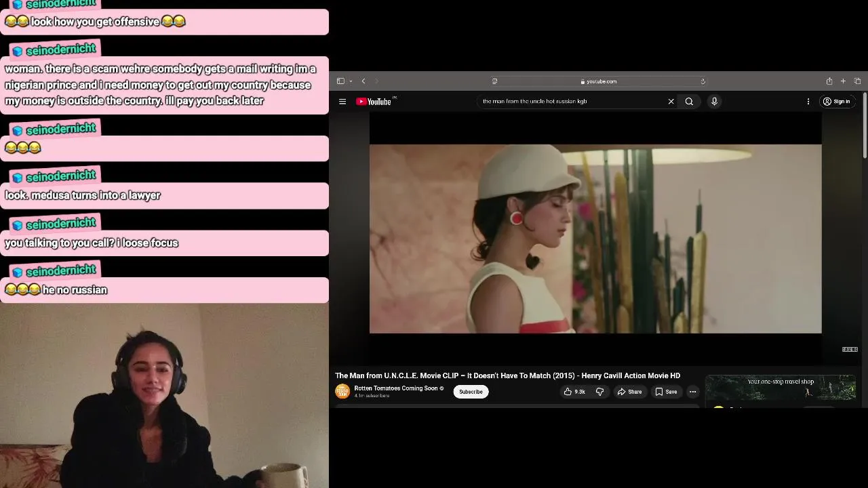868x488 pixels.
Task: Click the YouTube logo
Action: click(x=375, y=102)
